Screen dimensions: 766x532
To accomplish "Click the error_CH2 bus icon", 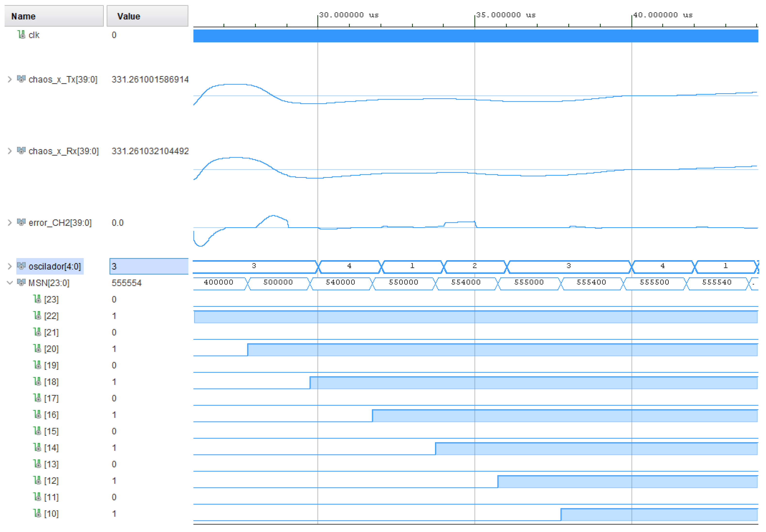I will (x=21, y=222).
